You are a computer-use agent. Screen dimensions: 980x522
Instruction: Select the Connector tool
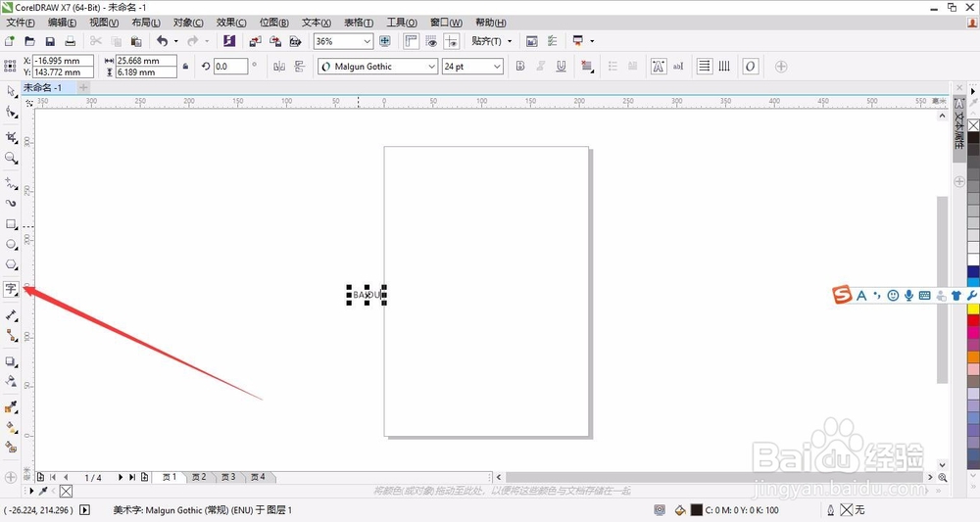(11, 335)
